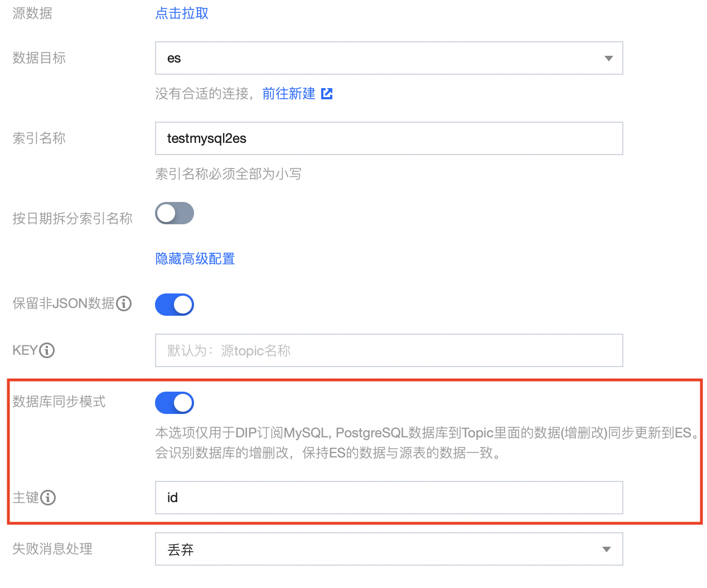Click the 索引名称必须全部为小写 hint text
This screenshot has height=588, width=707.
click(x=229, y=174)
